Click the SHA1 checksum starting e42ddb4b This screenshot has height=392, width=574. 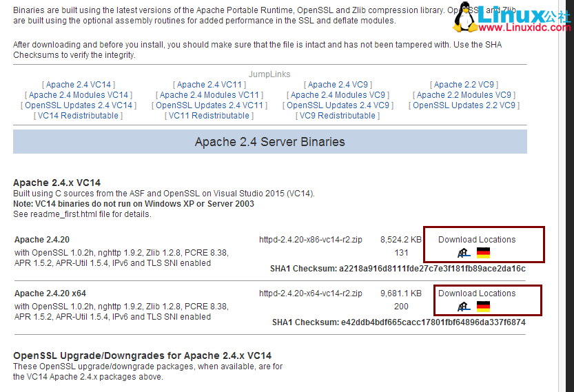point(399,322)
